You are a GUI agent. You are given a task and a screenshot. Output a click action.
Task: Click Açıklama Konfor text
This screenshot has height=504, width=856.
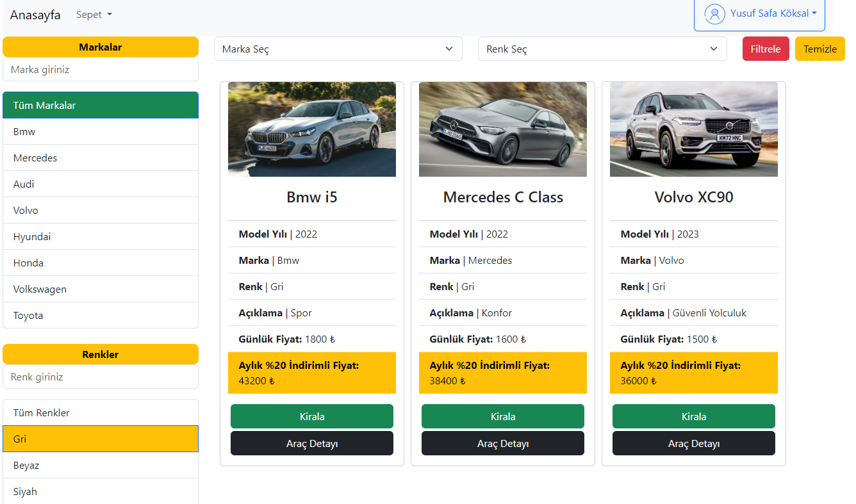[x=471, y=313]
